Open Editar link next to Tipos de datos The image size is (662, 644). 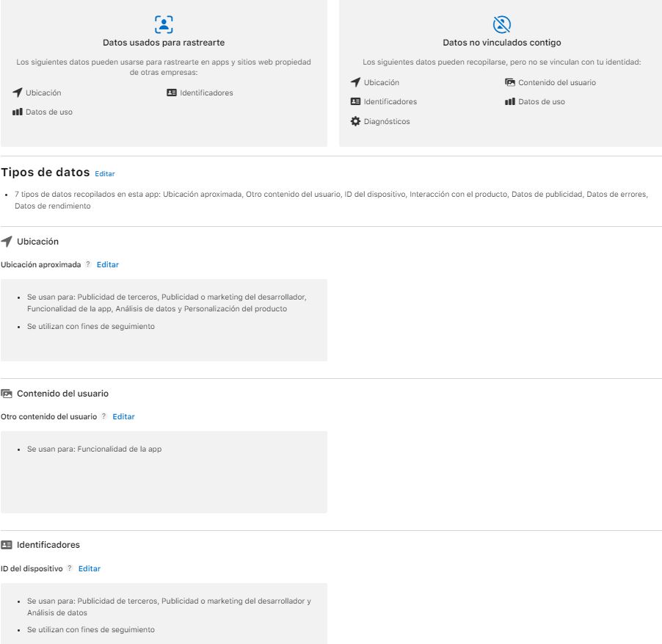pos(105,174)
